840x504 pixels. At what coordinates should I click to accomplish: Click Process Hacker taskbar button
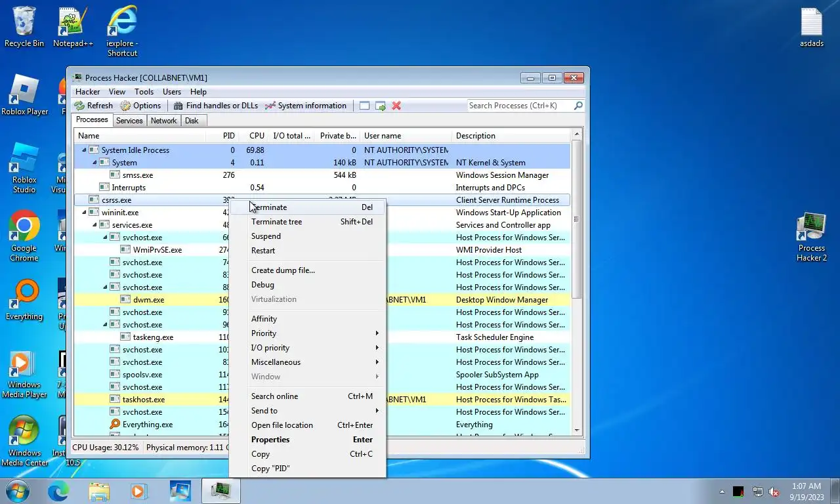tap(220, 491)
